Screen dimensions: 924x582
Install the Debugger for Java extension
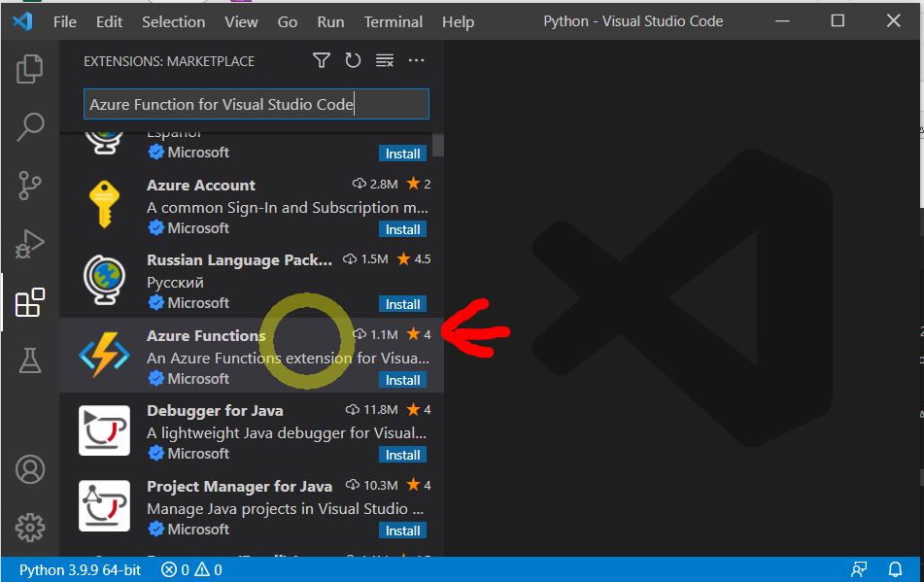(402, 455)
